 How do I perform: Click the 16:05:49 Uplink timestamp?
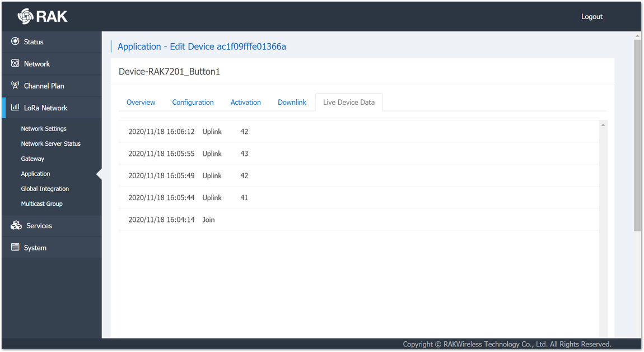point(161,175)
